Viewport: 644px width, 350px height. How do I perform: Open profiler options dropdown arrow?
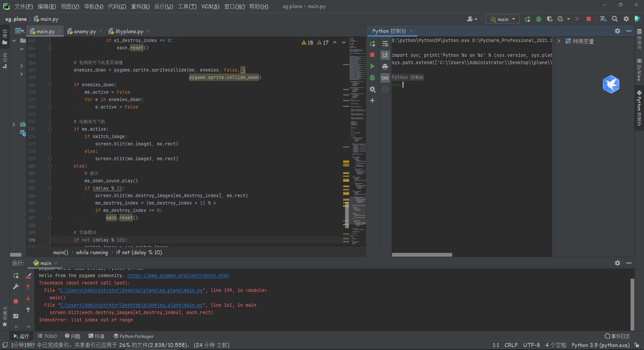coord(569,19)
